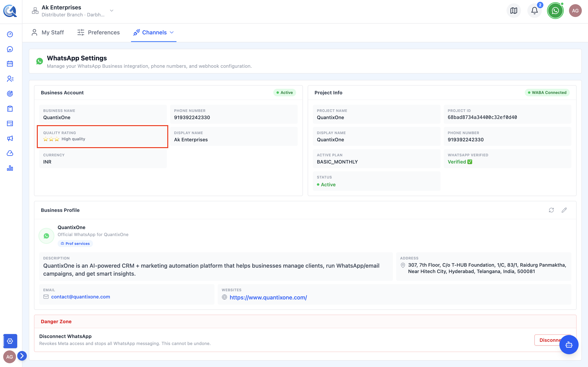588x367 pixels.
Task: Switch to the My Staff tab
Action: [x=48, y=33]
